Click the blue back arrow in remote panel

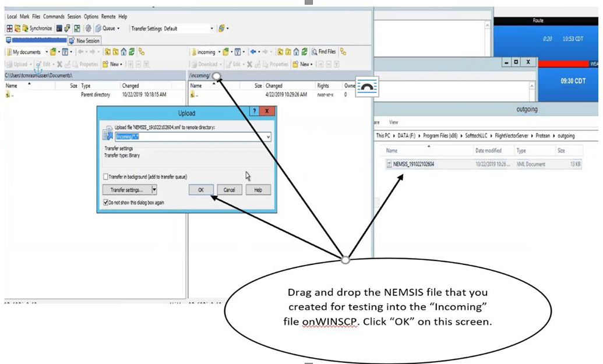[253, 51]
